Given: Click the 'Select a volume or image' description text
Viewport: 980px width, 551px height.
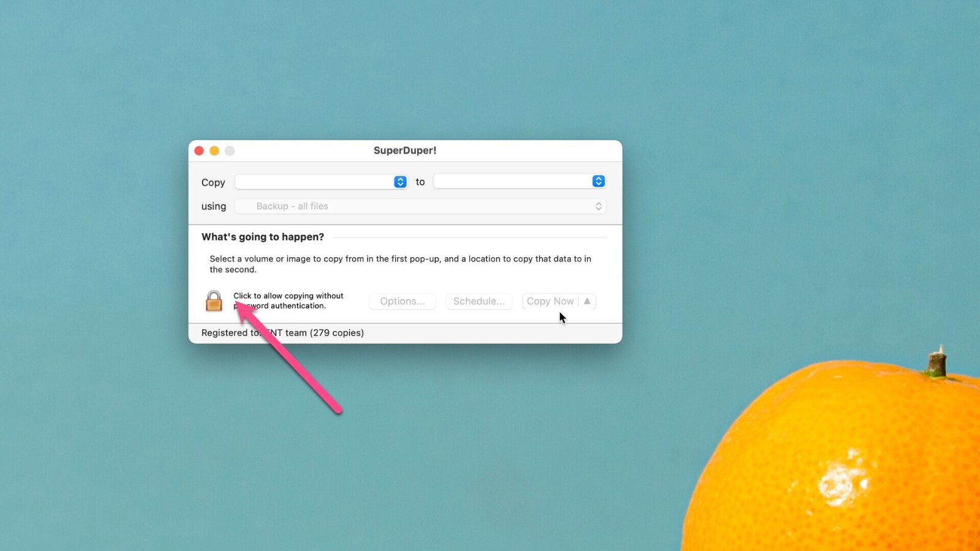Looking at the screenshot, I should [x=401, y=264].
